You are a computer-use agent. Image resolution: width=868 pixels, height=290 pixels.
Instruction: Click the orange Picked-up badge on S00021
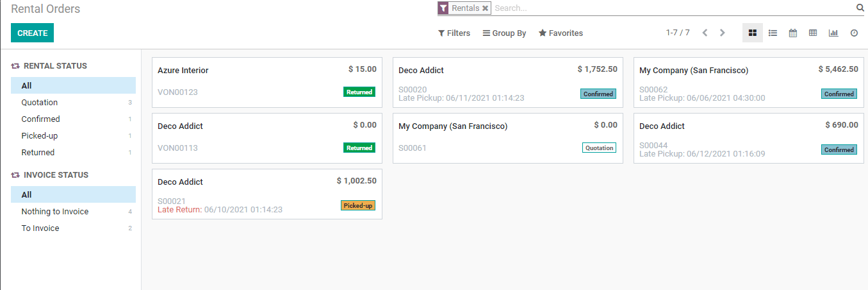coord(358,206)
